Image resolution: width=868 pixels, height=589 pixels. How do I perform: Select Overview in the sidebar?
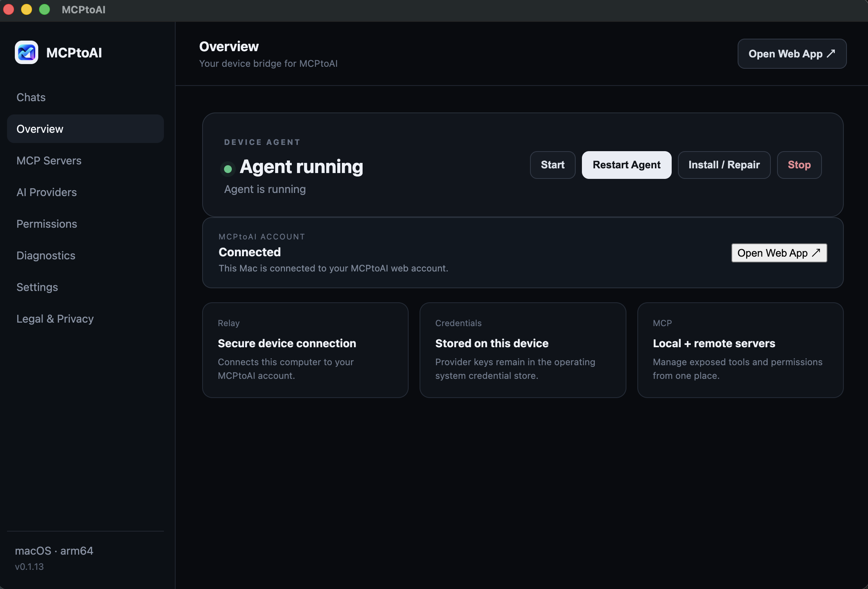(x=85, y=129)
